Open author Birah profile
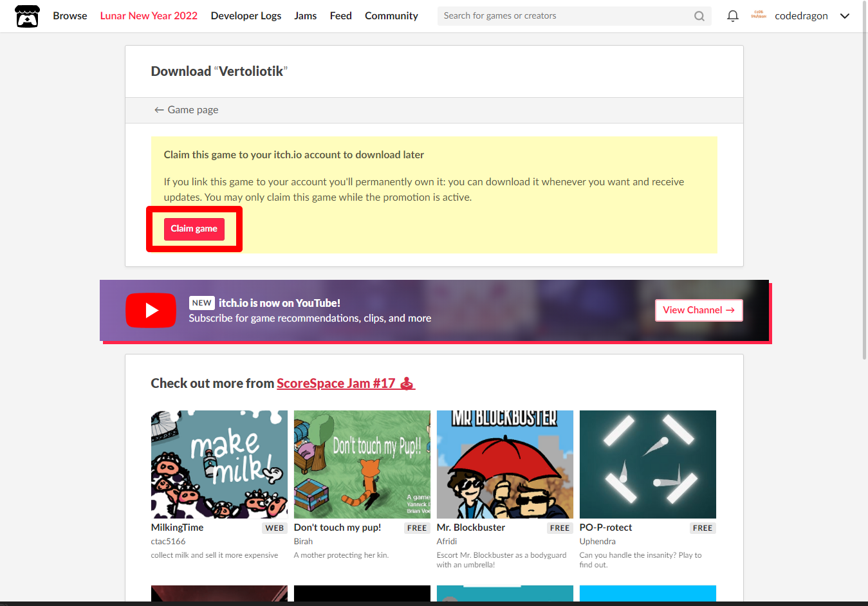This screenshot has width=868, height=606. click(x=303, y=542)
